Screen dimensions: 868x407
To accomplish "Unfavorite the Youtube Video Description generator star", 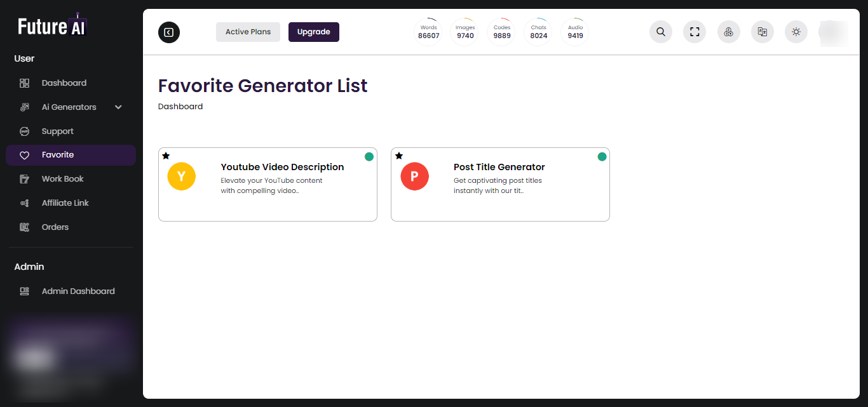I will [166, 156].
